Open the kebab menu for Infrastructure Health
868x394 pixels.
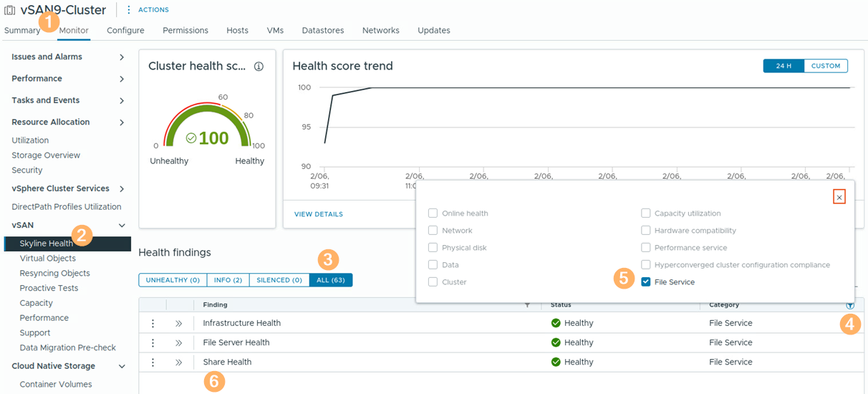click(x=153, y=324)
